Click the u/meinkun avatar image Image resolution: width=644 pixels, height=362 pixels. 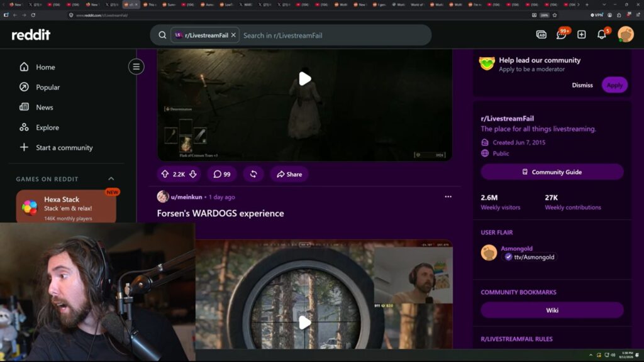click(163, 197)
